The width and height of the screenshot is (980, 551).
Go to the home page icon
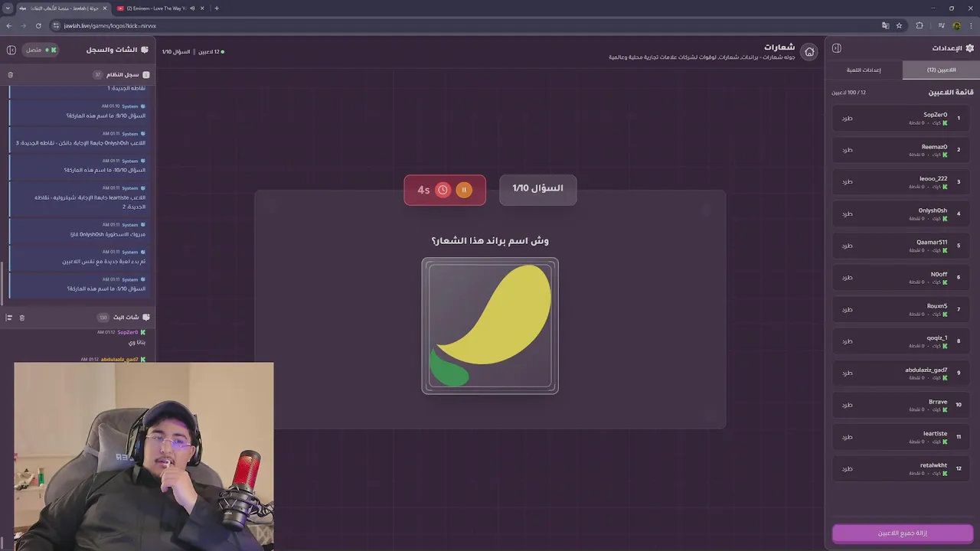pos(809,52)
